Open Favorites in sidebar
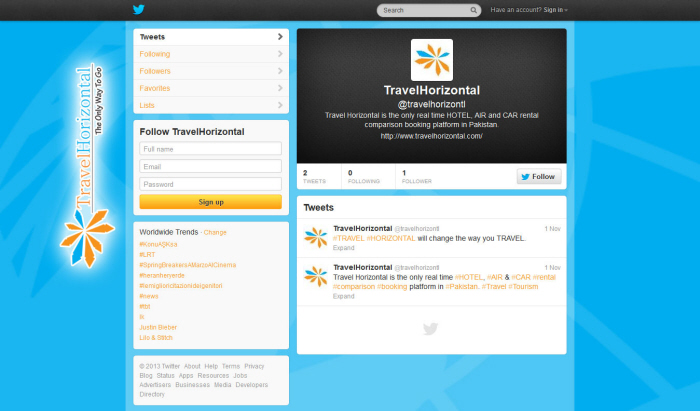The image size is (700, 411). [211, 88]
